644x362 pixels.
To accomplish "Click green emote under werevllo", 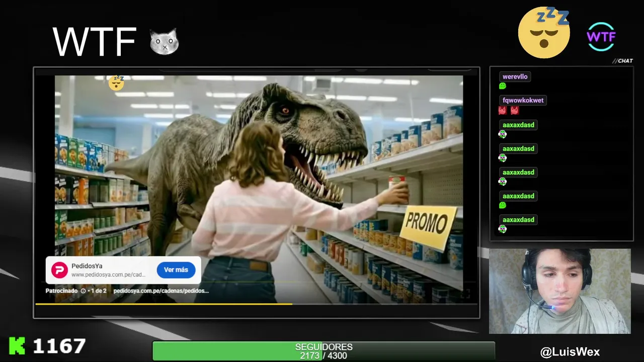I will click(x=502, y=86).
